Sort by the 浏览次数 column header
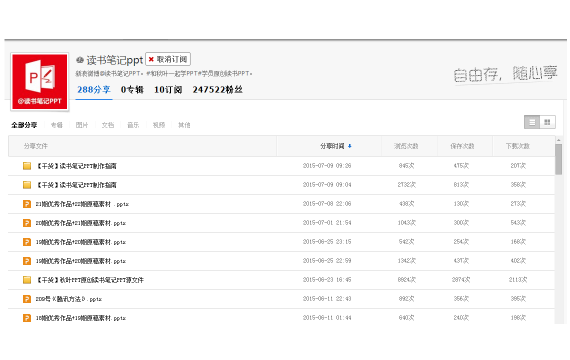The image size is (570, 360). [x=406, y=146]
